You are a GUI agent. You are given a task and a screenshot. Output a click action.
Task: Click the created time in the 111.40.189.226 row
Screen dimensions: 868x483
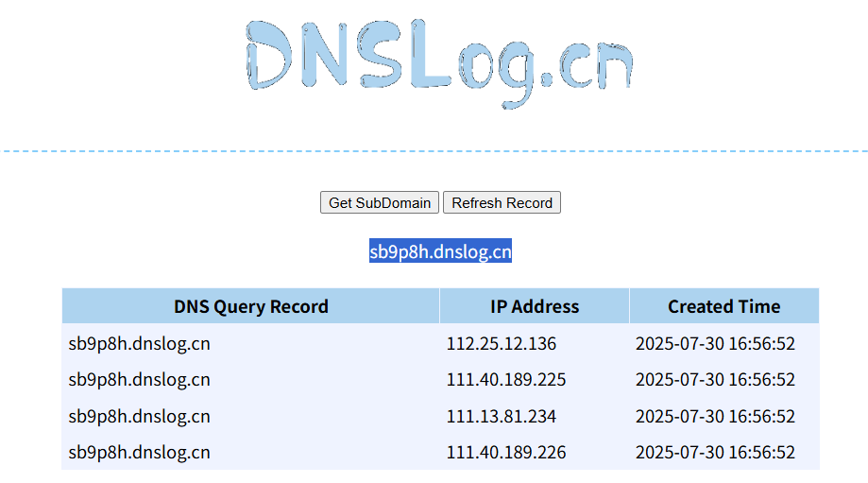tap(715, 452)
